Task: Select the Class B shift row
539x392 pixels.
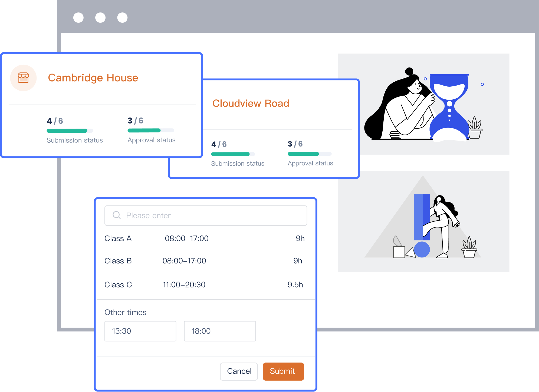Action: [205, 261]
